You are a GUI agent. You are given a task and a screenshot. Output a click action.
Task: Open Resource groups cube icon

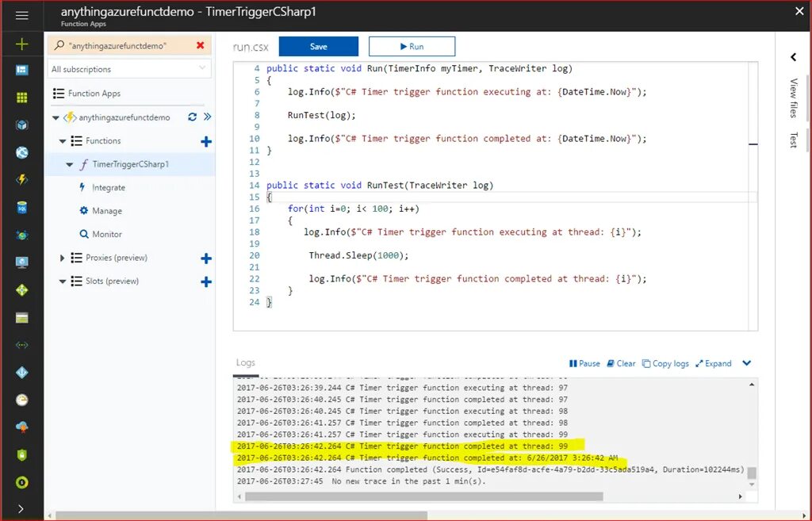point(21,125)
